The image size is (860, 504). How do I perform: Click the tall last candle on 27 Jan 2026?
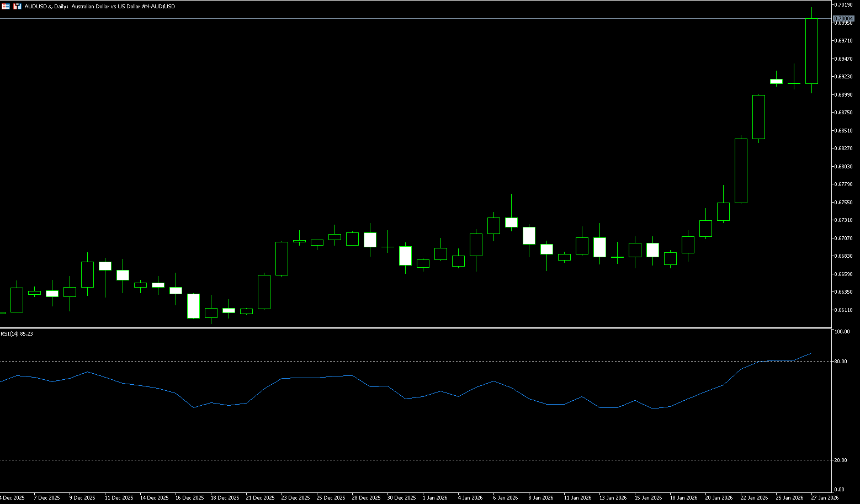pyautogui.click(x=811, y=51)
